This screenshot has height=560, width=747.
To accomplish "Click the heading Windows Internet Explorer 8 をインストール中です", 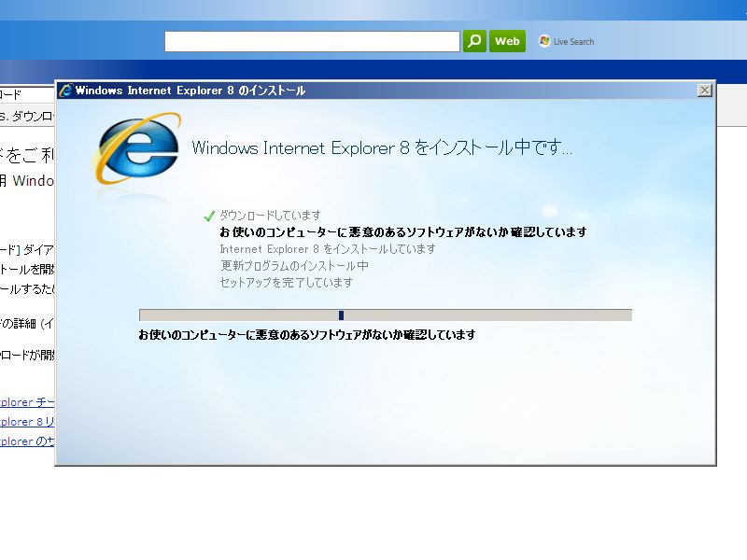I will point(381,148).
